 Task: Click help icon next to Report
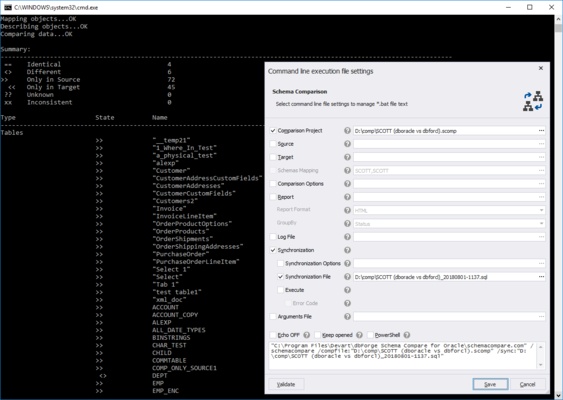(x=347, y=197)
